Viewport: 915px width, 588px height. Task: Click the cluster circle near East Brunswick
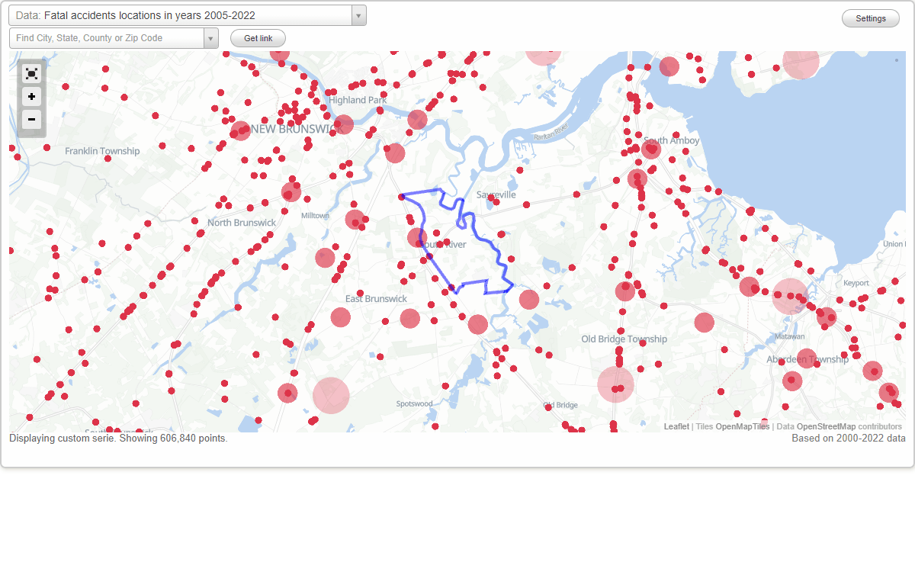341,316
